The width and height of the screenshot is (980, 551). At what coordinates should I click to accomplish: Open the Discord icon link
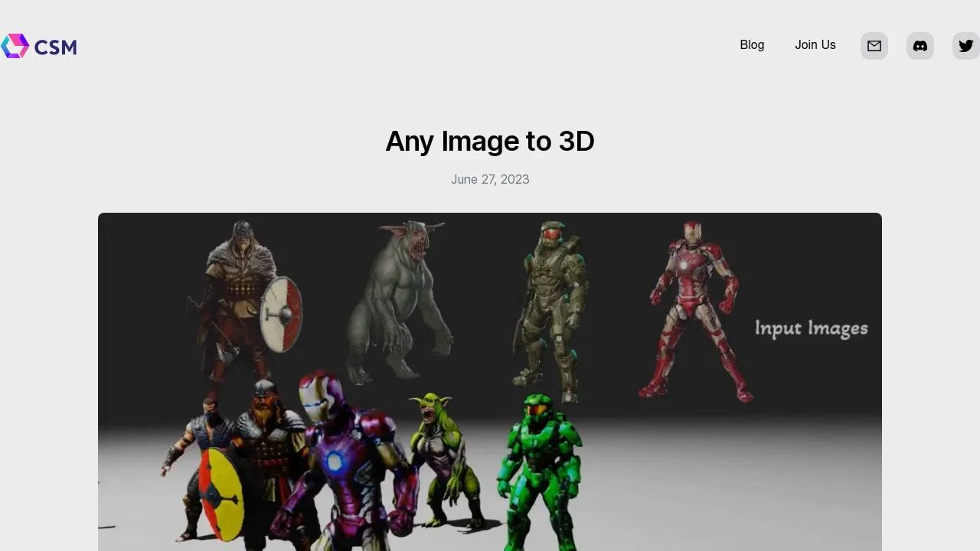[920, 46]
